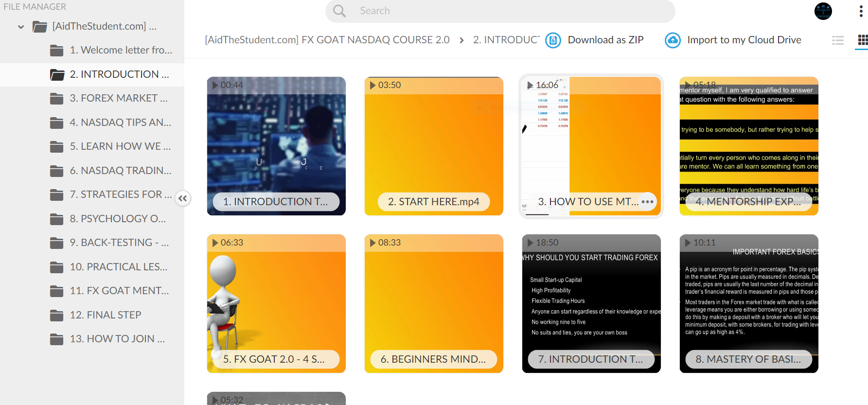The height and width of the screenshot is (405, 868).
Task: Open the 8. MASTERY OF BASI... thumbnail
Action: (749, 303)
